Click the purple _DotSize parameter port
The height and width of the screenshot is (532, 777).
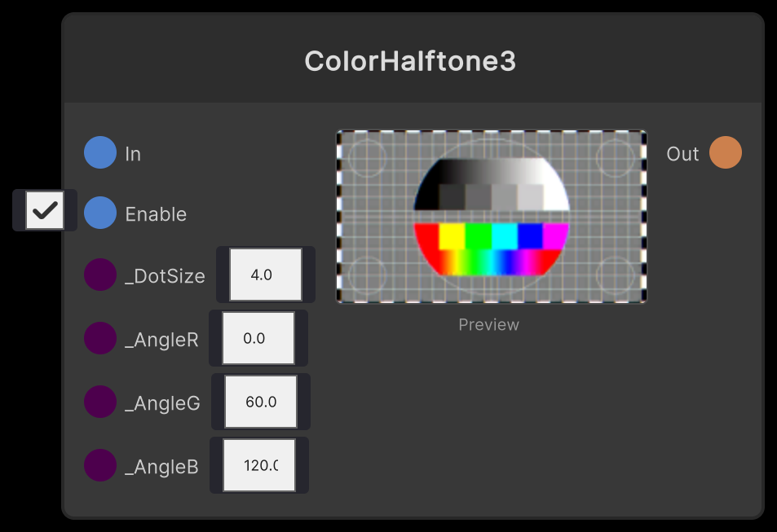coord(99,275)
